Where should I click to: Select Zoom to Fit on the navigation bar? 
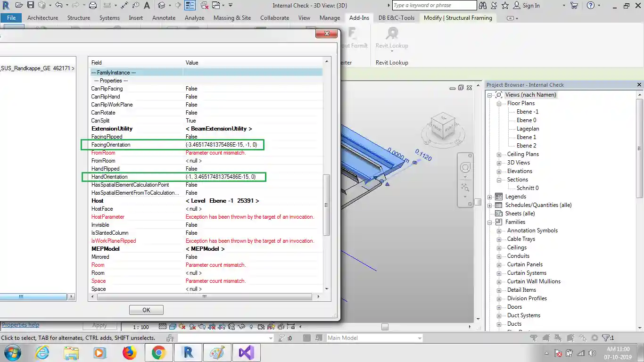coord(465,187)
